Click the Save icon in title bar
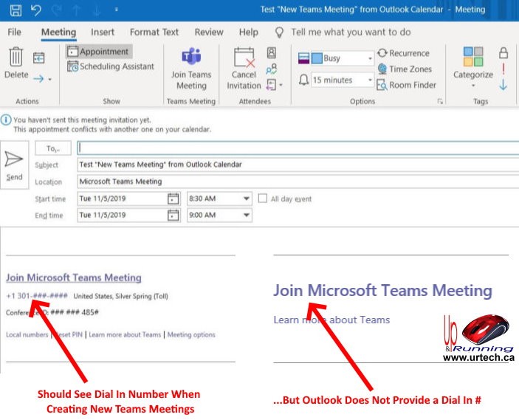 pos(16,10)
